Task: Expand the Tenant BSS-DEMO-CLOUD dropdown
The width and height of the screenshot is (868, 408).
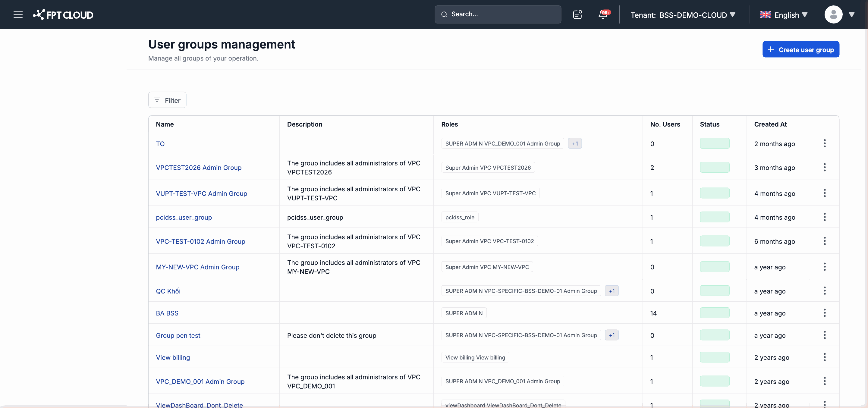Action: [683, 15]
